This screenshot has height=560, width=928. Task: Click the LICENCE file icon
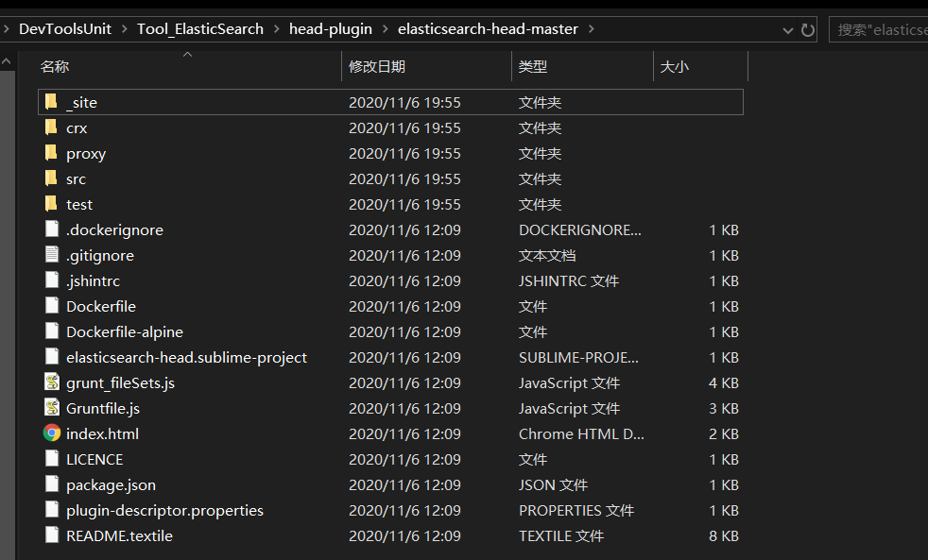click(x=52, y=458)
